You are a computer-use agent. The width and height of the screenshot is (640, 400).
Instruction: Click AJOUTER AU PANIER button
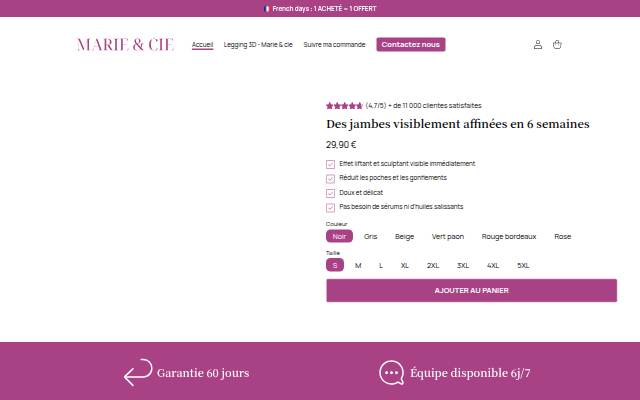coord(471,291)
